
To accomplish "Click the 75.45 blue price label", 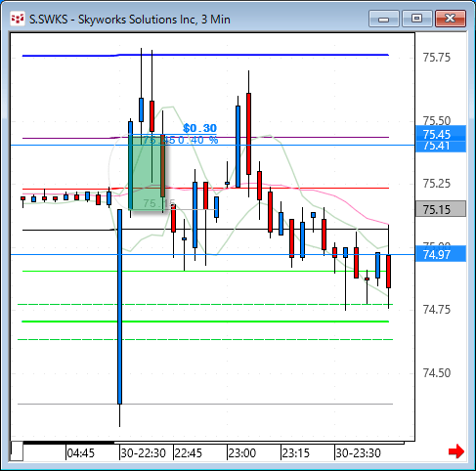I will pyautogui.click(x=441, y=134).
